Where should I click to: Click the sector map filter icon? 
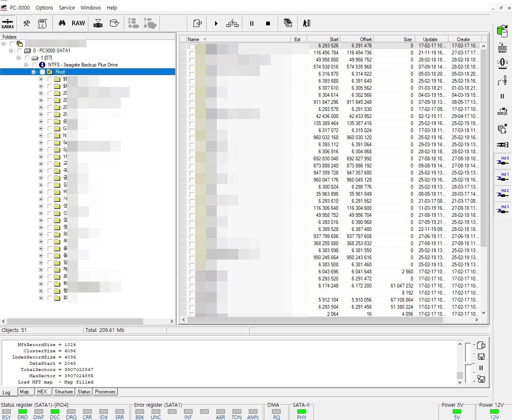click(x=98, y=23)
